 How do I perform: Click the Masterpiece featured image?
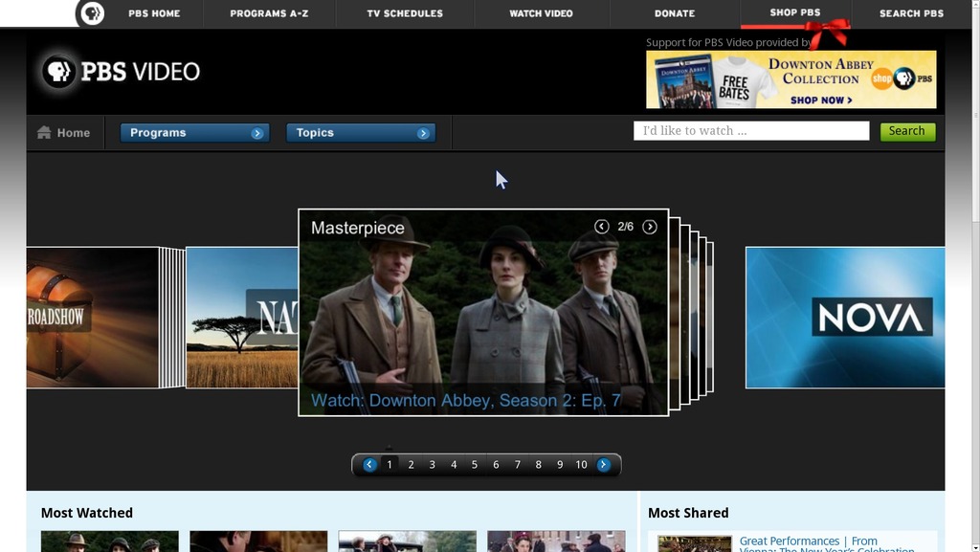[x=483, y=312]
